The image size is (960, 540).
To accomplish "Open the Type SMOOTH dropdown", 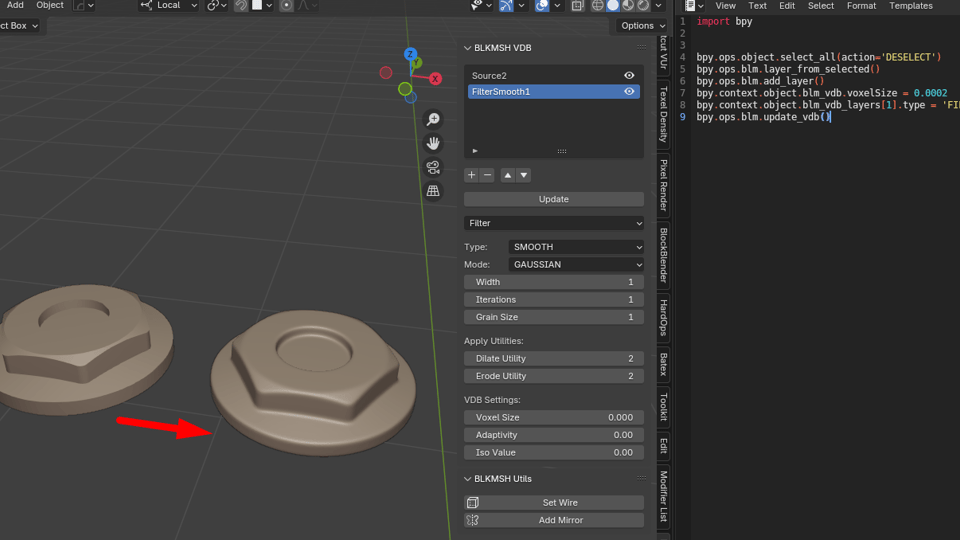I will point(576,247).
